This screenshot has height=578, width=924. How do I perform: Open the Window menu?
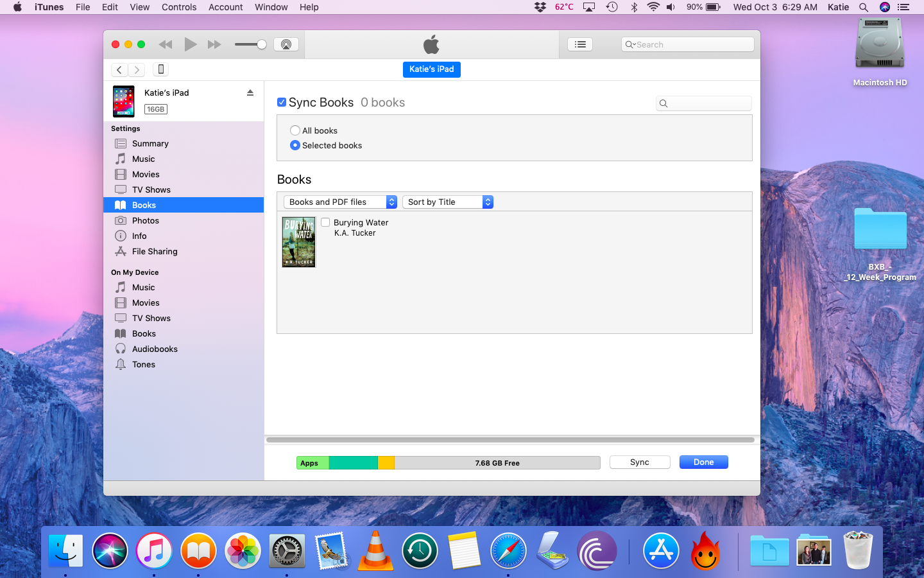tap(271, 7)
